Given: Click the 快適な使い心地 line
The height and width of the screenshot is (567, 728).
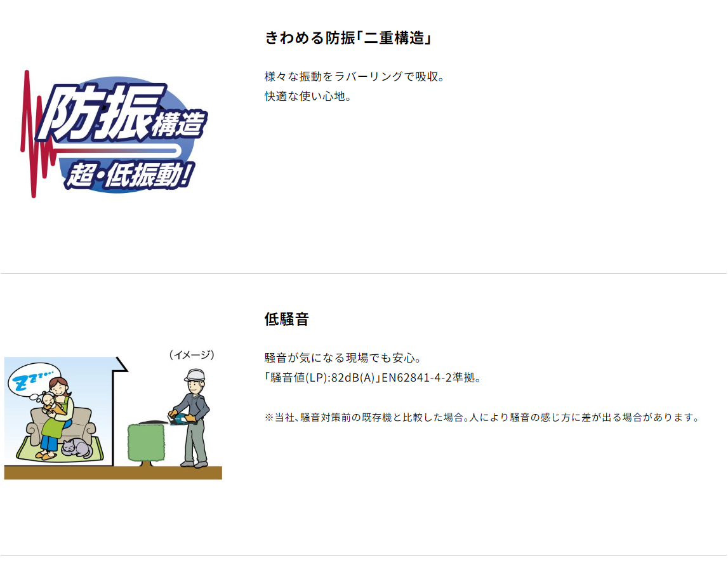Looking at the screenshot, I should pos(308,96).
